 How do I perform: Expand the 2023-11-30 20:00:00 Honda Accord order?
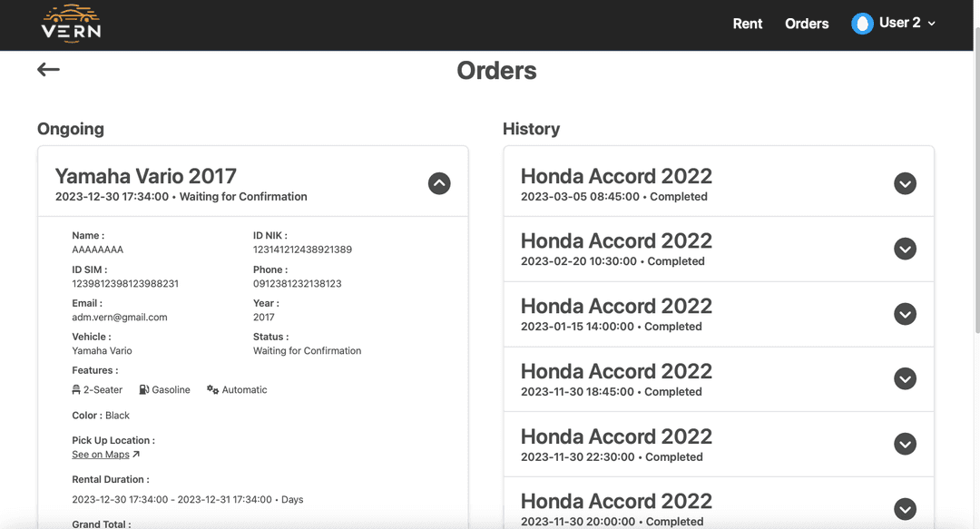(x=905, y=508)
